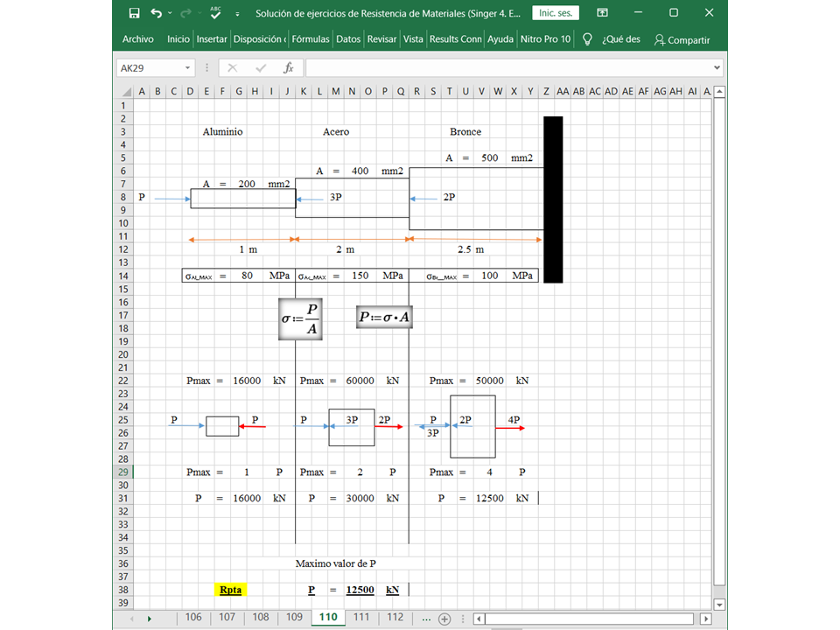This screenshot has width=840, height=630.
Task: Click the Redo arrow icon
Action: coord(185,13)
